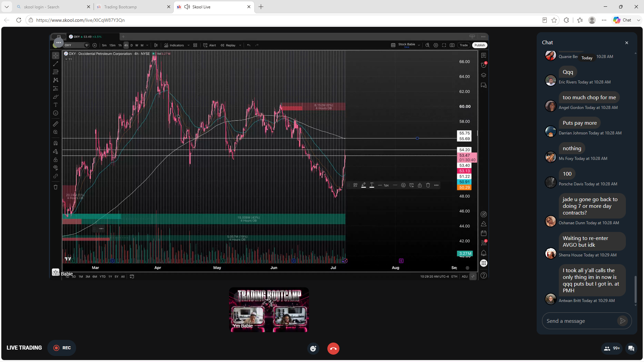Toggle the magnet mode in chart sidebar
This screenshot has width=644, height=362.
click(56, 143)
